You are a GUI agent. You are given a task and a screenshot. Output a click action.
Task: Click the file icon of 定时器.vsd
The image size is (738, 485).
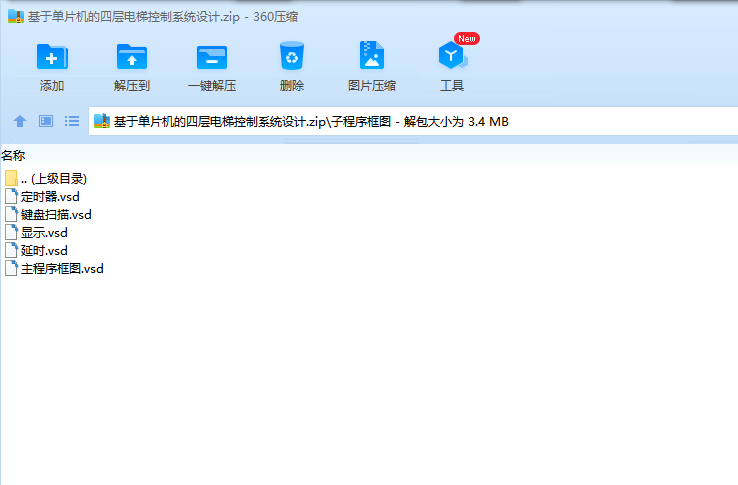(11, 196)
